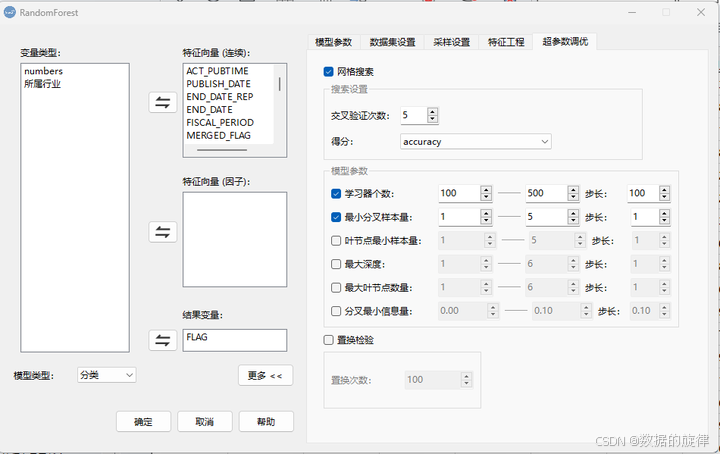The image size is (720, 454).
Task: Switch to the 模型参数 tab
Action: [x=333, y=42]
